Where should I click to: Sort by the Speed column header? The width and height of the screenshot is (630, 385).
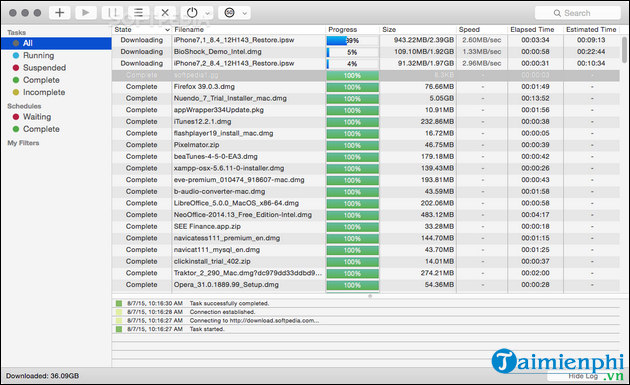pyautogui.click(x=482, y=29)
